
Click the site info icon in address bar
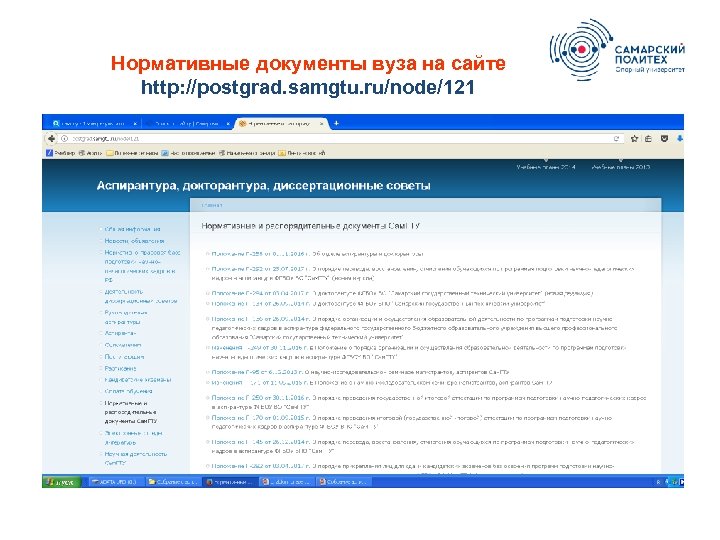65,138
